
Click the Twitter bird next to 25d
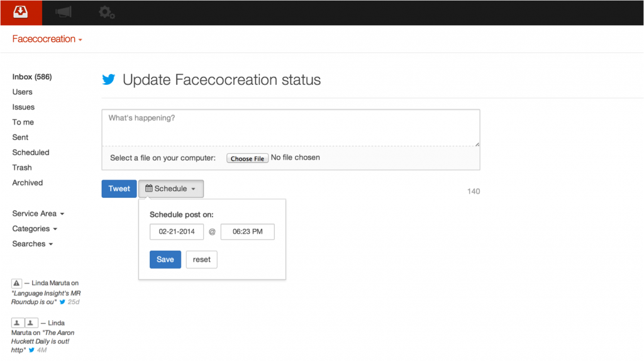tap(62, 302)
